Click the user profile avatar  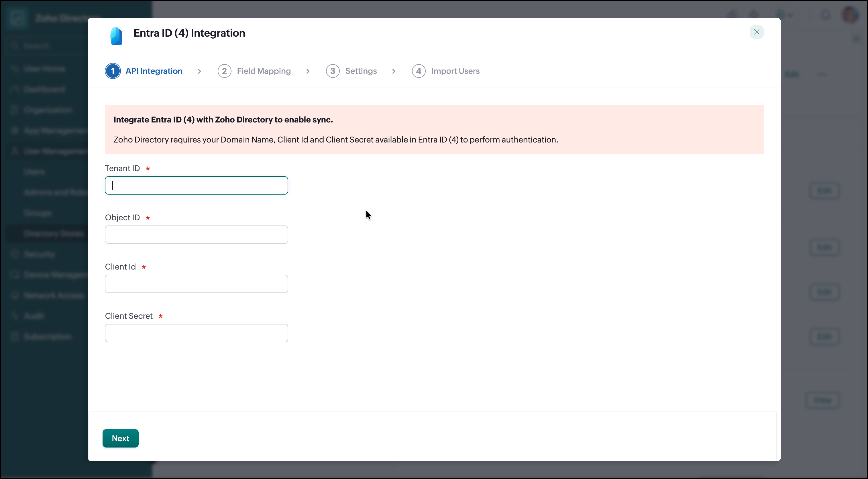click(x=851, y=15)
